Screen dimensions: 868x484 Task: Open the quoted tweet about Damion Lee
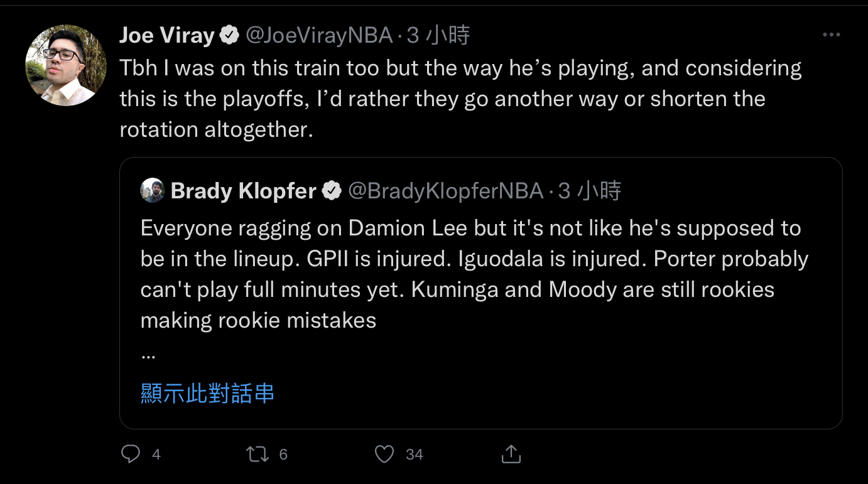[x=474, y=274]
